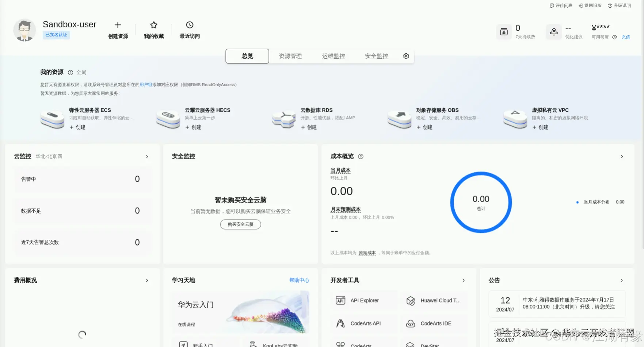Expand the 云监控 panel chevron
Viewport: 644px width, 347px height.
point(147,156)
